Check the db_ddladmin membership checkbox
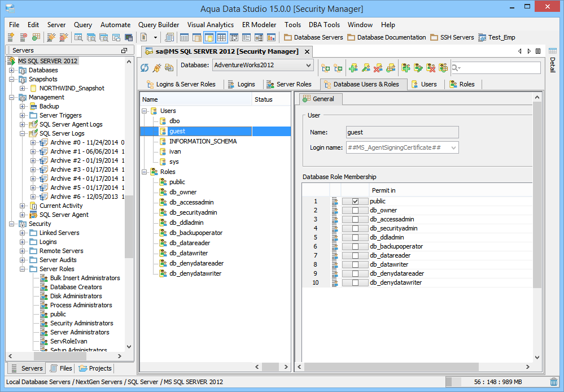 355,237
